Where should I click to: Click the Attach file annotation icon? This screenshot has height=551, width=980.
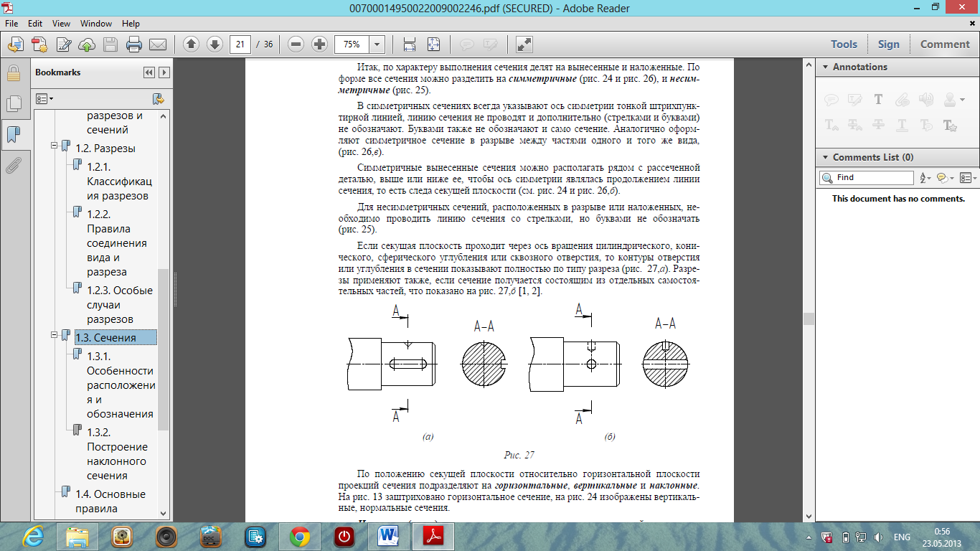pos(902,100)
